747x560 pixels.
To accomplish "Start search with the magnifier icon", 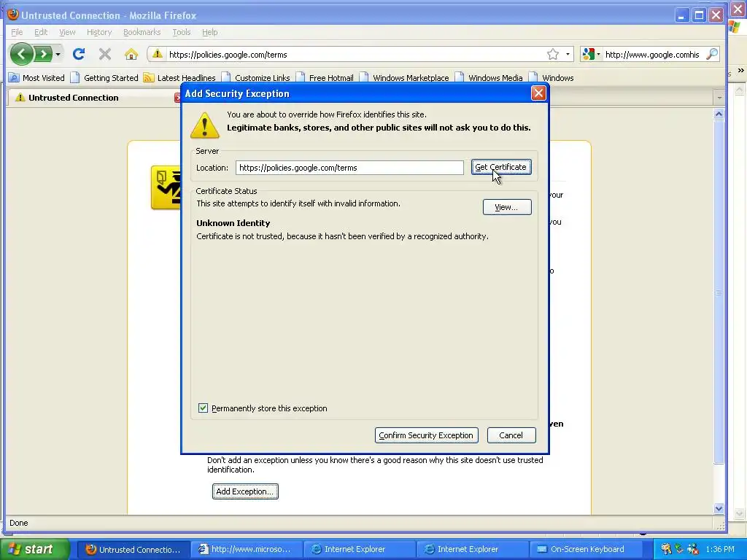I will (x=712, y=54).
